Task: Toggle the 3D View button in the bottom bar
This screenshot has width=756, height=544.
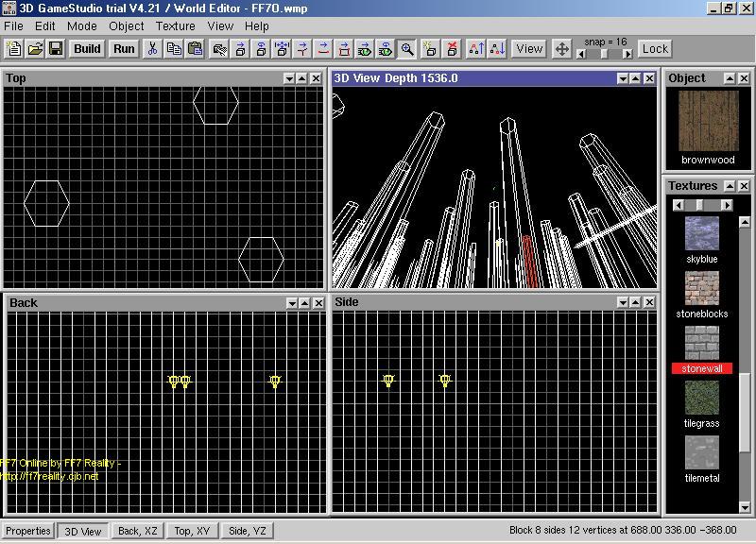Action: [83, 531]
